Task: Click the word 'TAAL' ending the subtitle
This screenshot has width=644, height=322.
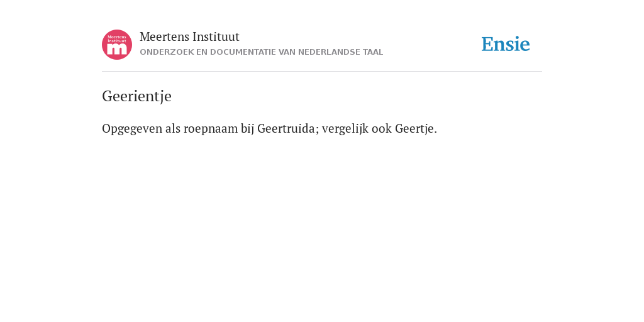Action: pyautogui.click(x=373, y=52)
